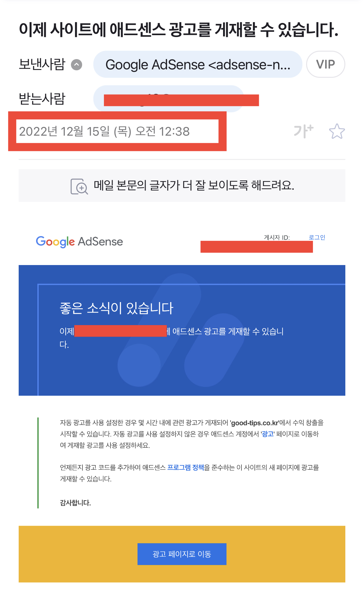364x592 pixels.
Task: Click the email subject 이제 사이트에 애드센스 광고를 게재할 수 있습니다
Action: (x=179, y=30)
